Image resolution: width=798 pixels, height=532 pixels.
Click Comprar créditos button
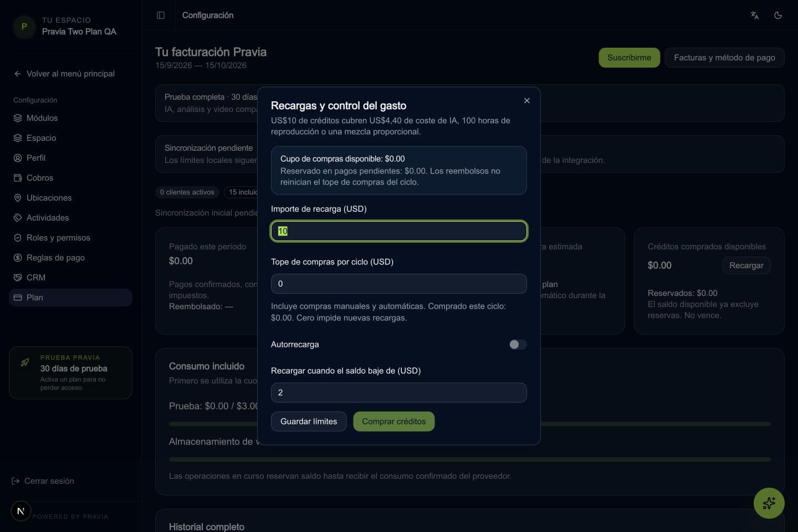[394, 422]
